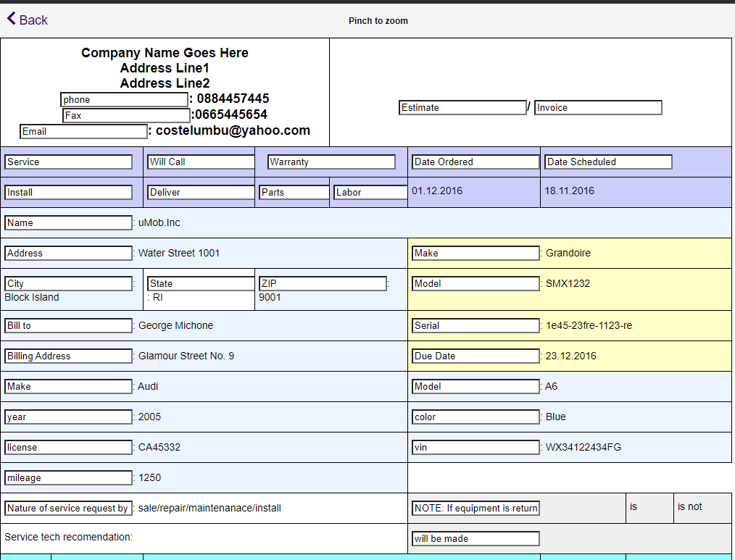Screen dimensions: 735x560
Task: Select the Fax field
Action: [127, 115]
